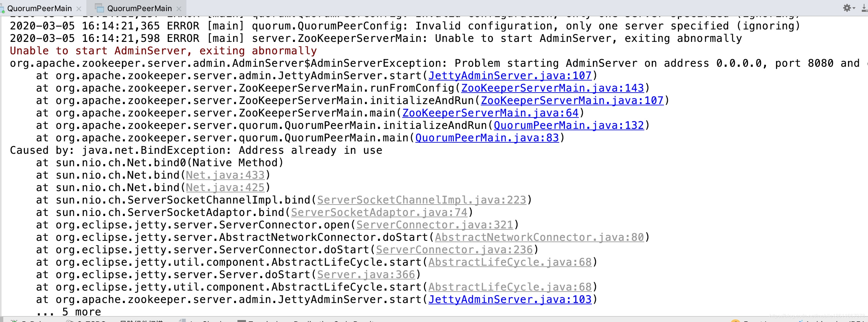Click red 'Unable to start AdminServer' message
The width and height of the screenshot is (868, 322).
coord(163,51)
